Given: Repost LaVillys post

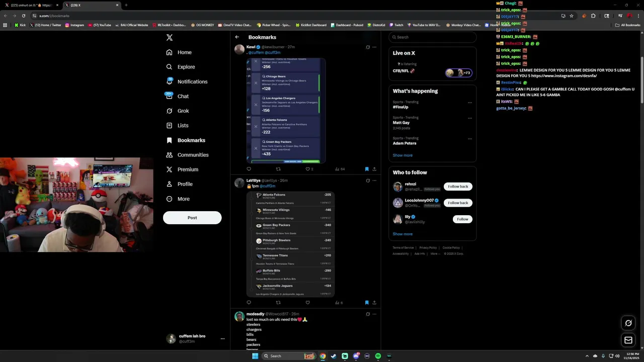Looking at the screenshot, I should pos(278,303).
